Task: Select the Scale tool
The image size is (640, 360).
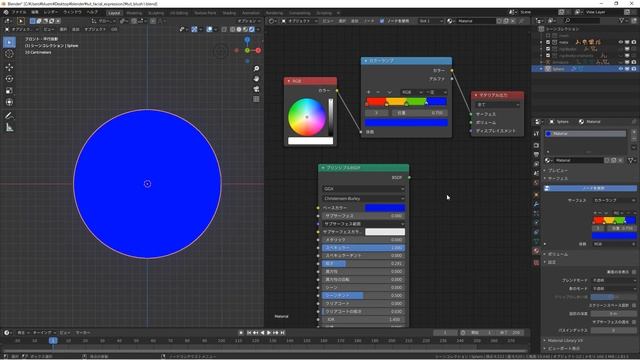Action: 9,91
